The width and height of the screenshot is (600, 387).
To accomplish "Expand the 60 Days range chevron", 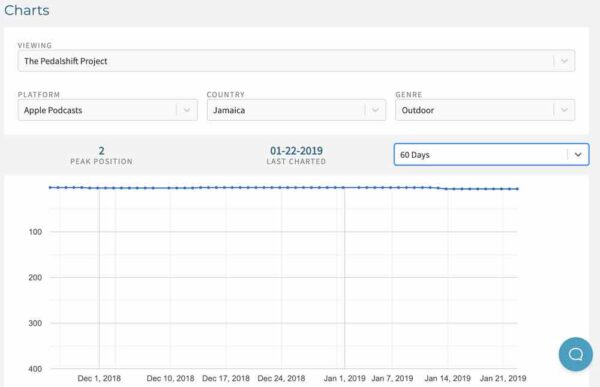I will (578, 155).
